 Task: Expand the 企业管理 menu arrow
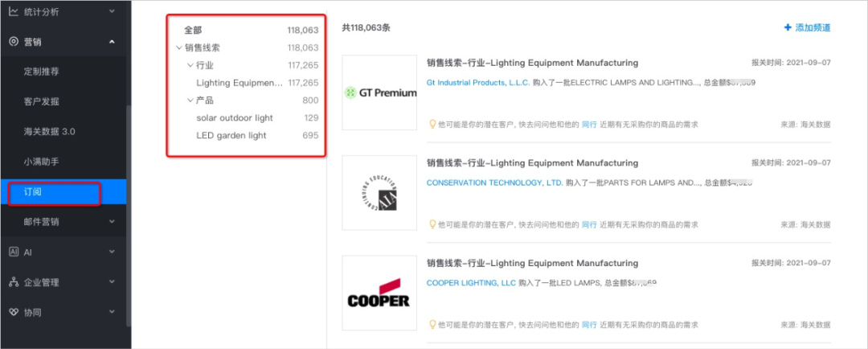[x=113, y=282]
